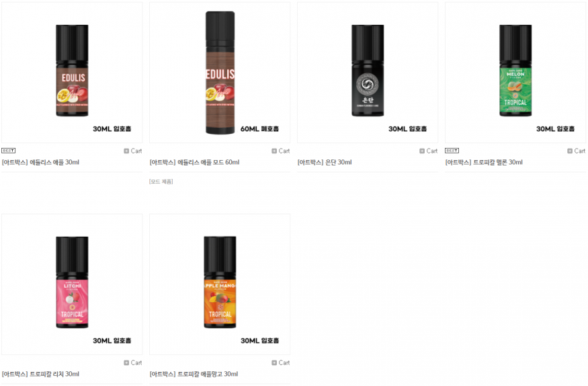
Task: Add Tropical Apple Mango 30ml to cart
Action: [x=280, y=362]
